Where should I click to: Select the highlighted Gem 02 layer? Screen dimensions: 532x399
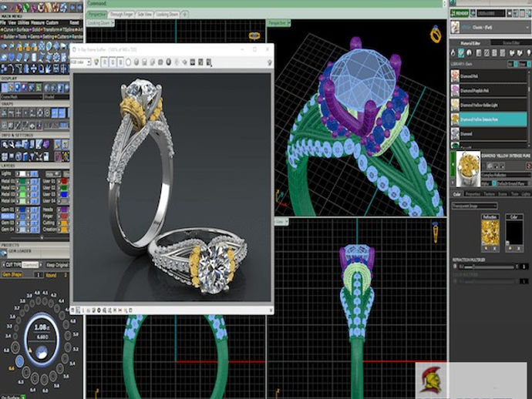coord(8,216)
